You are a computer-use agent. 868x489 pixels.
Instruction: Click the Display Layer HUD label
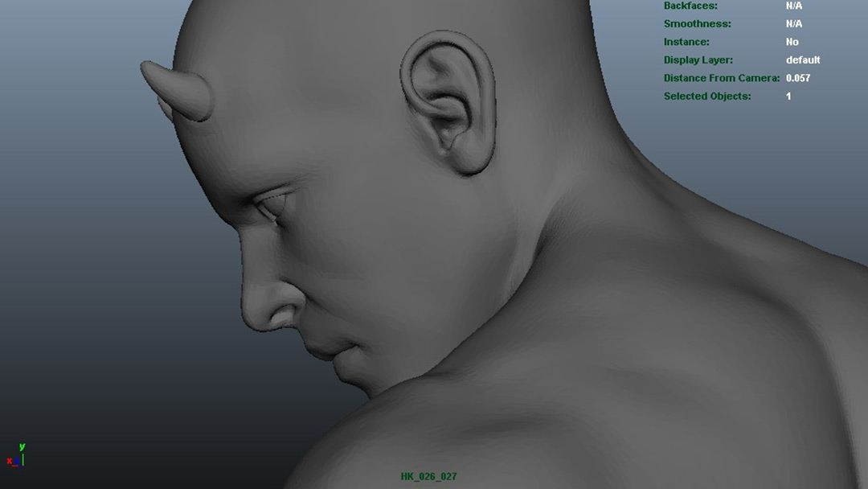(x=698, y=60)
